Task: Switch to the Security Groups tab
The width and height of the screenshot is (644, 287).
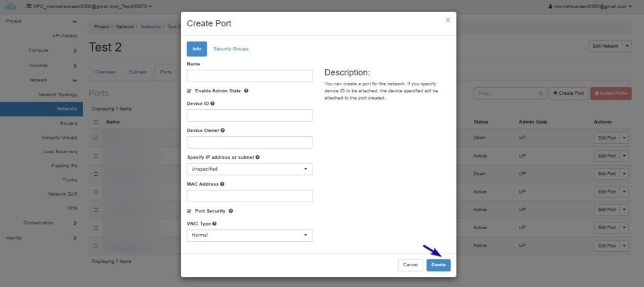Action: 231,49
